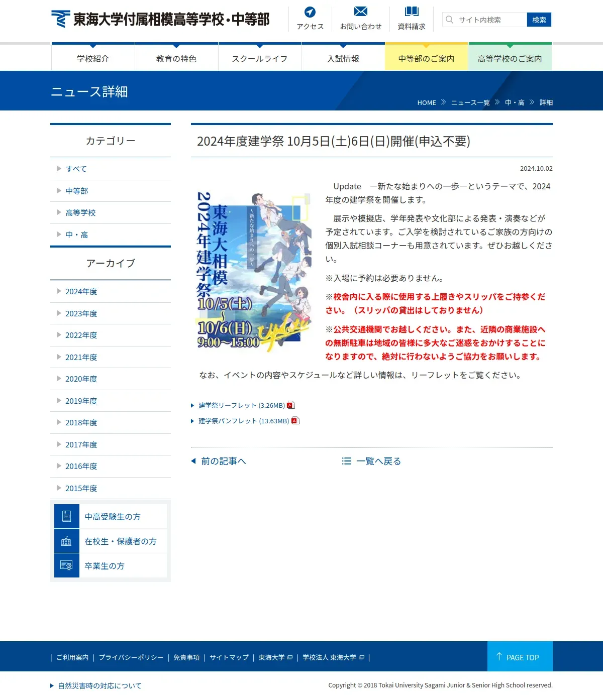Open ご利用案内 in footer
The height and width of the screenshot is (700, 603).
pyautogui.click(x=72, y=657)
